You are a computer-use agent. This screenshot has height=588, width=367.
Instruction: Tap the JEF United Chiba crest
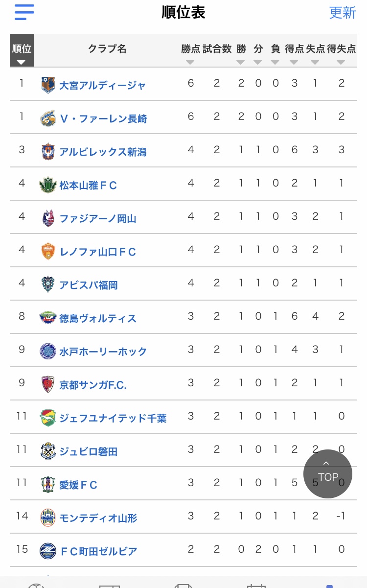(x=48, y=418)
